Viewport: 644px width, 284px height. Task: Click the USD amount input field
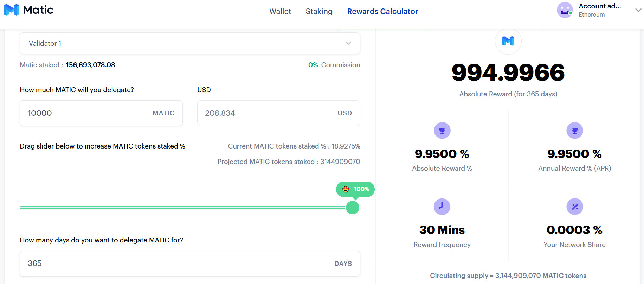tap(267, 113)
